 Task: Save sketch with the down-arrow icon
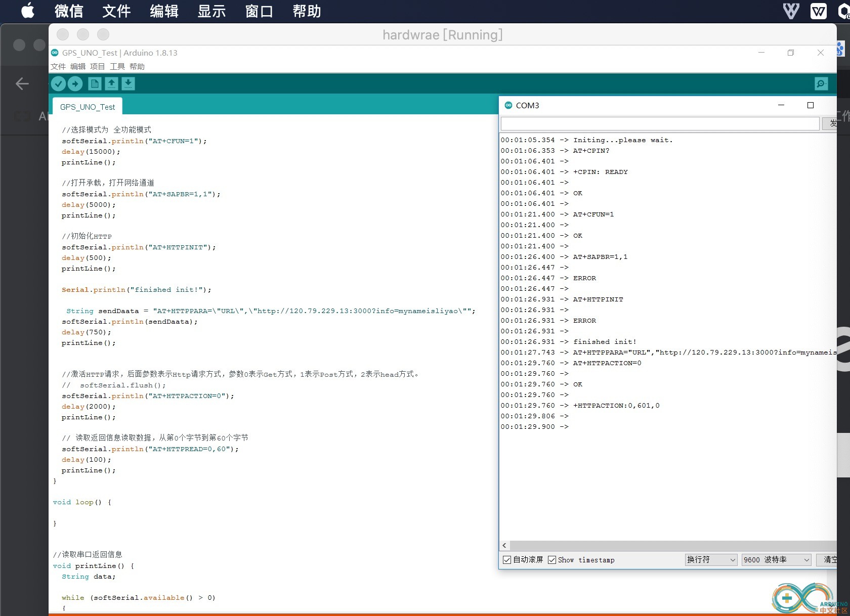[x=128, y=83]
